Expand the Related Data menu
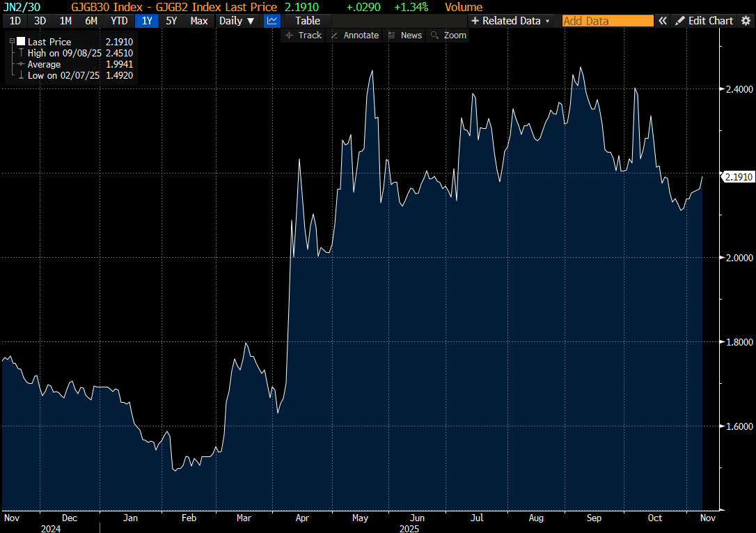Viewport: 756px width, 533px height. (x=510, y=21)
